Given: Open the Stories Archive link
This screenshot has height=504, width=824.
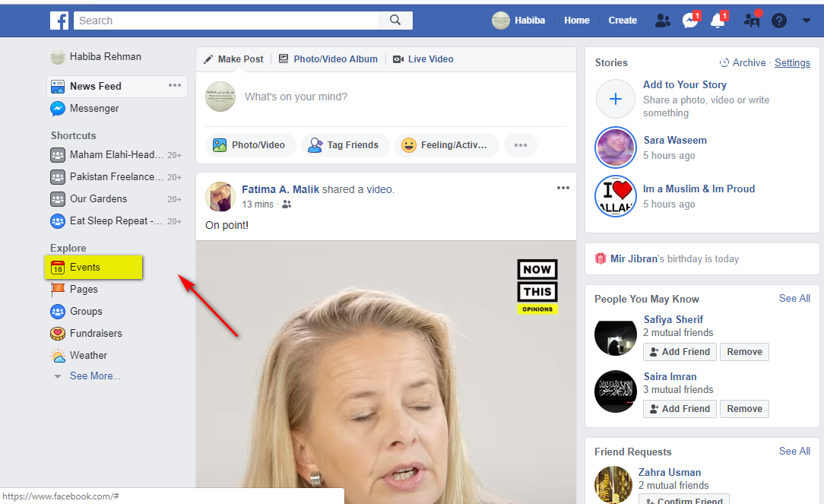Looking at the screenshot, I should 743,62.
